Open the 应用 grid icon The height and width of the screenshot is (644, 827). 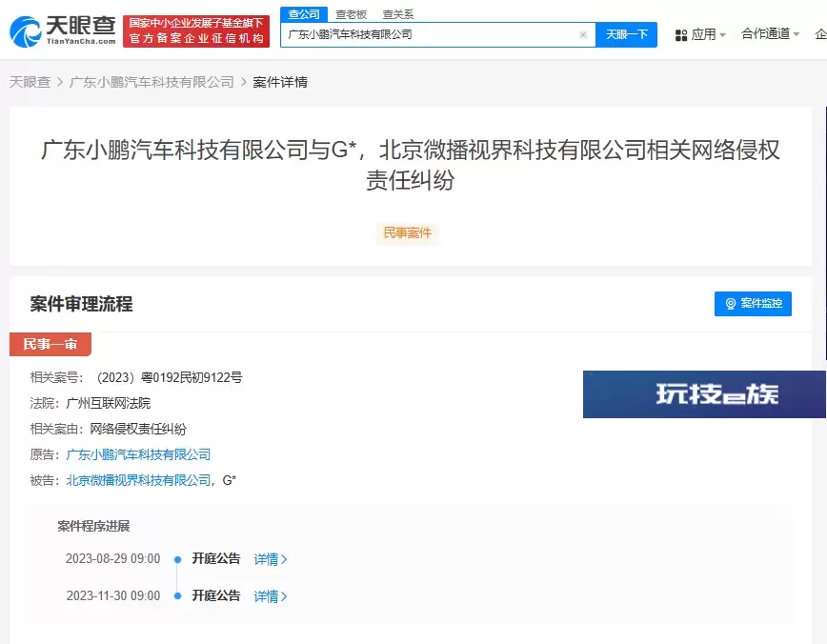tap(681, 35)
